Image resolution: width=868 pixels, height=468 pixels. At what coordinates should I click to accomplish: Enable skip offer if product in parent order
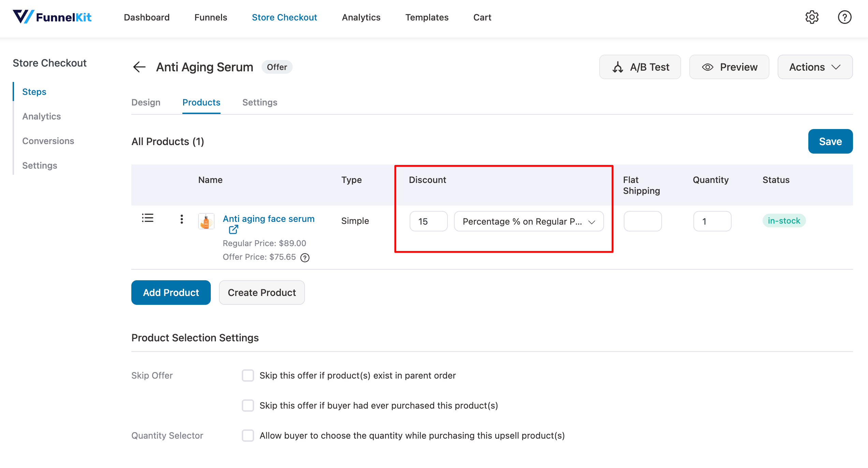click(248, 375)
